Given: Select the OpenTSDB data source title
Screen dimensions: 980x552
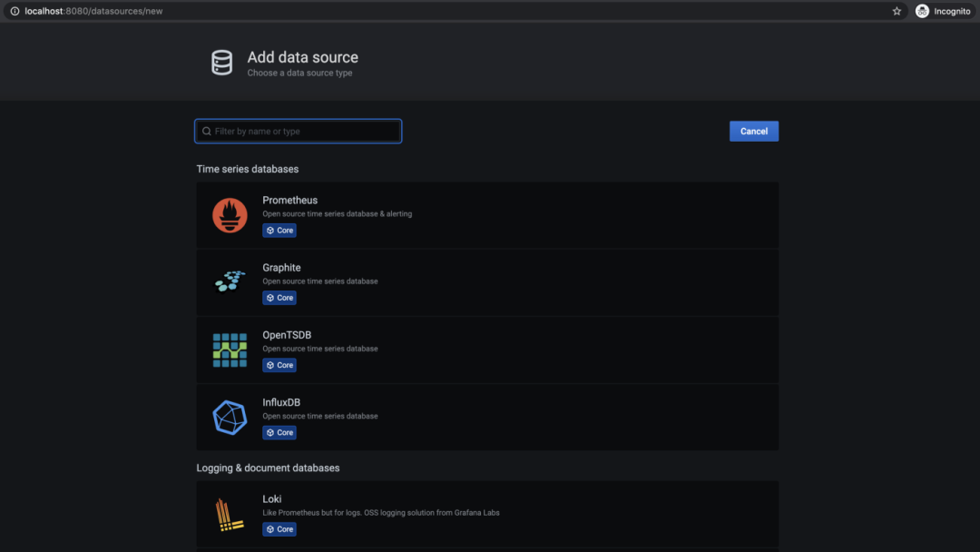Looking at the screenshot, I should 287,335.
